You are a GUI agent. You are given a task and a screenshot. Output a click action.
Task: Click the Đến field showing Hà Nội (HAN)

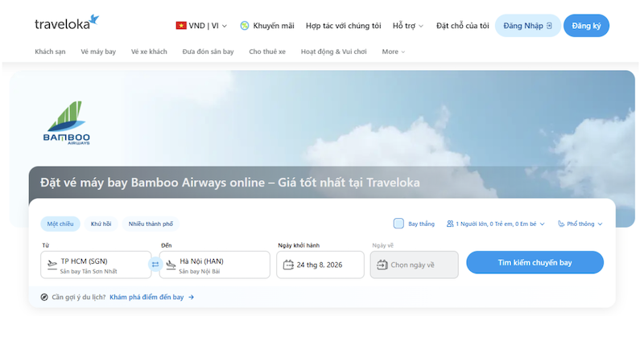[x=214, y=265]
